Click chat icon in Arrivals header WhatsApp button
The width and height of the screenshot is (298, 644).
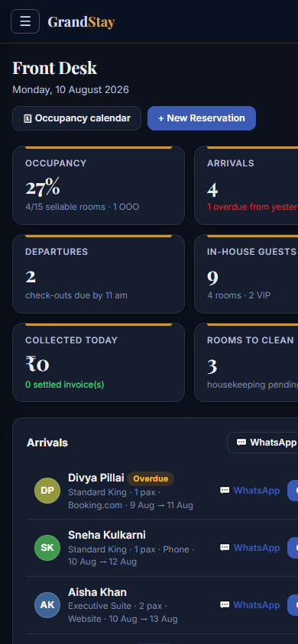pyautogui.click(x=241, y=443)
